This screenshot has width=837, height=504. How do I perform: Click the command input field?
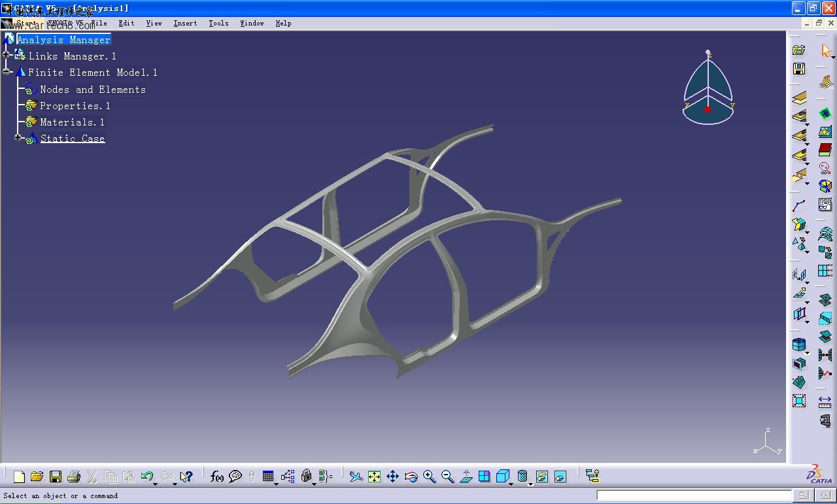point(693,496)
